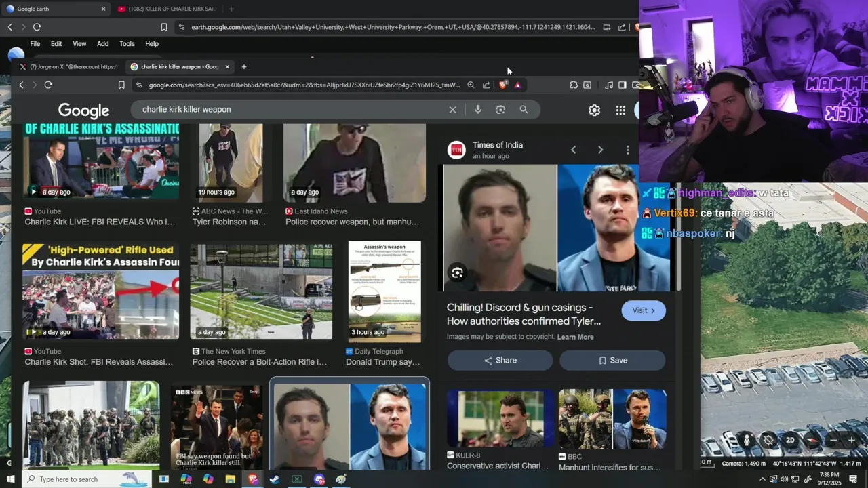The height and width of the screenshot is (488, 868).
Task: Open Brave Rewards triangle icon
Action: (517, 85)
